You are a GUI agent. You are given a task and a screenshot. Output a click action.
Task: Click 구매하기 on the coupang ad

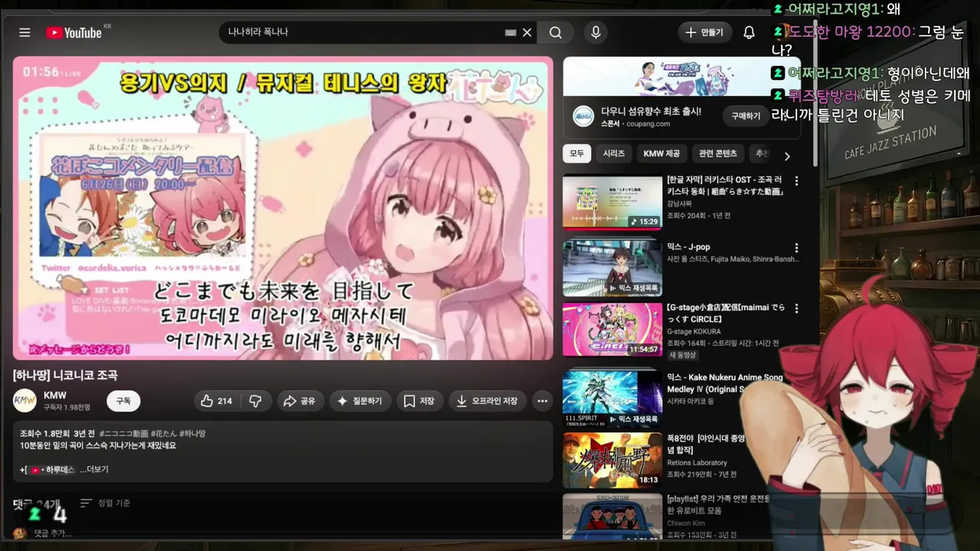pos(746,116)
